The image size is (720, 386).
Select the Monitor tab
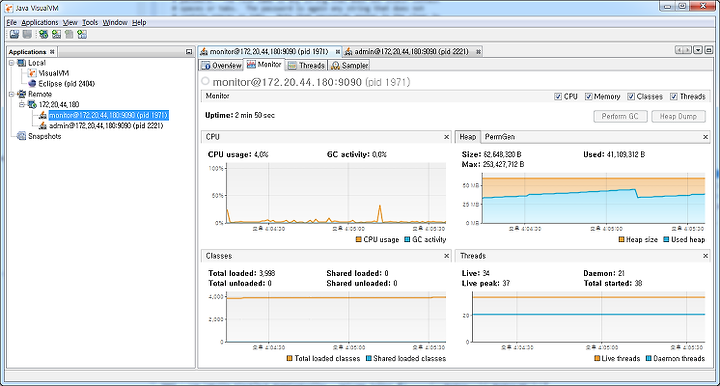click(x=264, y=65)
